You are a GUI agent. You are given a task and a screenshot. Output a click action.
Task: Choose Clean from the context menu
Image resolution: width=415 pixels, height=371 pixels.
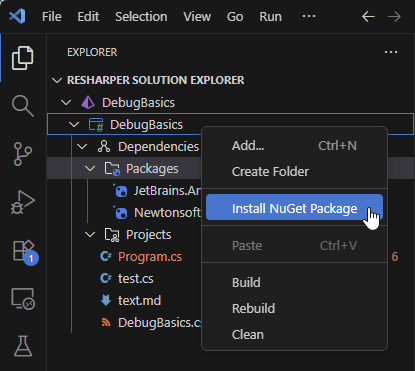(294, 335)
